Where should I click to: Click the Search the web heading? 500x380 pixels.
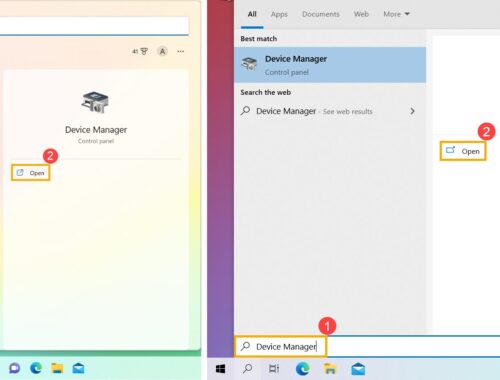click(266, 92)
